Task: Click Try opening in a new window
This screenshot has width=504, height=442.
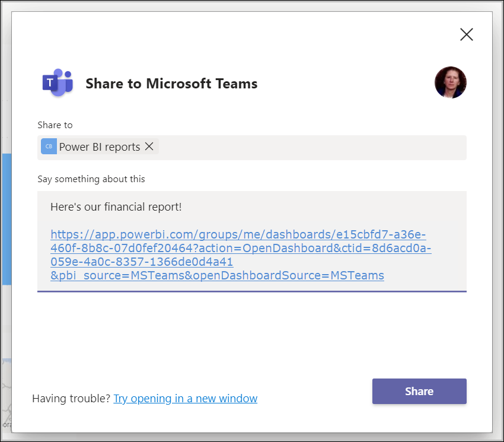Action: [x=186, y=398]
